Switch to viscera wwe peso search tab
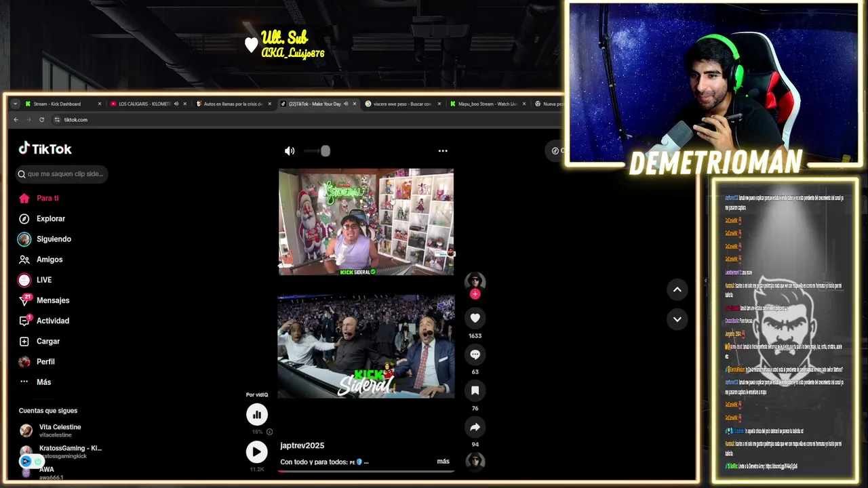868x488 pixels. pos(402,104)
